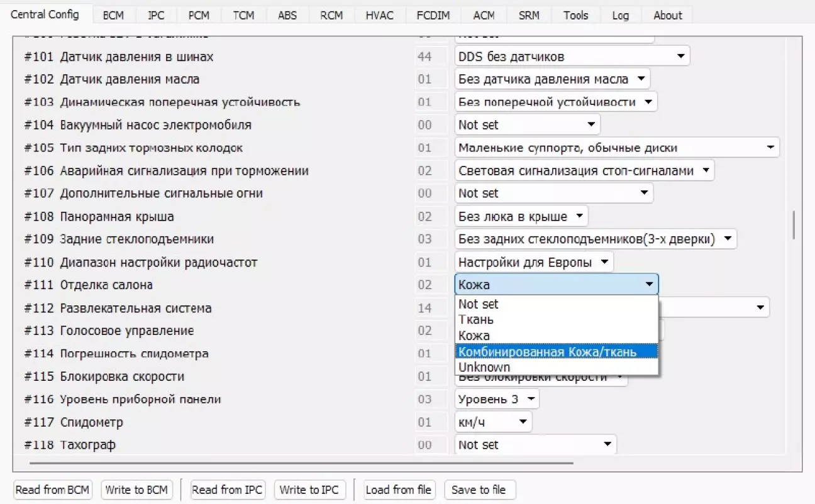This screenshot has height=504, width=815.
Task: Switch to the Log tab
Action: pos(620,16)
